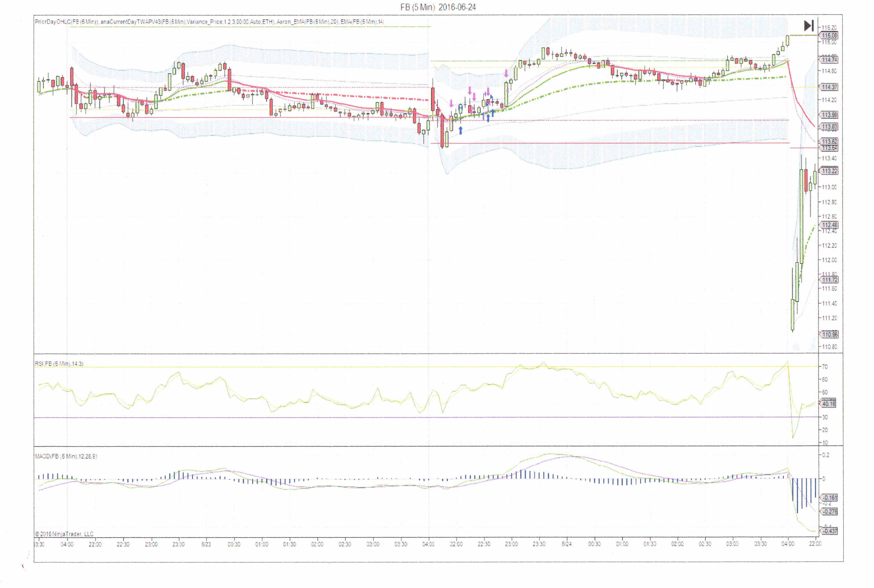The width and height of the screenshot is (874, 588).
Task: Click the 113.83 price marker
Action: click(x=829, y=127)
